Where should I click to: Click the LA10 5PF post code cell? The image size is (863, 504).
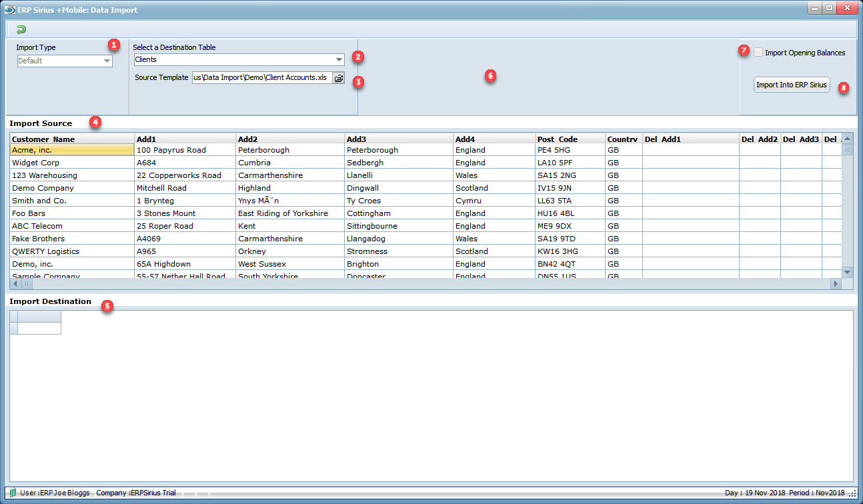[570, 163]
